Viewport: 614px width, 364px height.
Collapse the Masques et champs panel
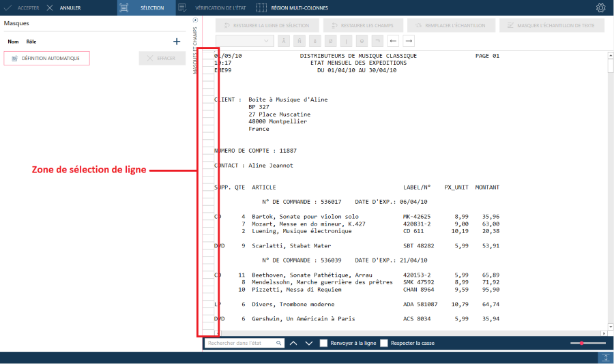[x=195, y=20]
